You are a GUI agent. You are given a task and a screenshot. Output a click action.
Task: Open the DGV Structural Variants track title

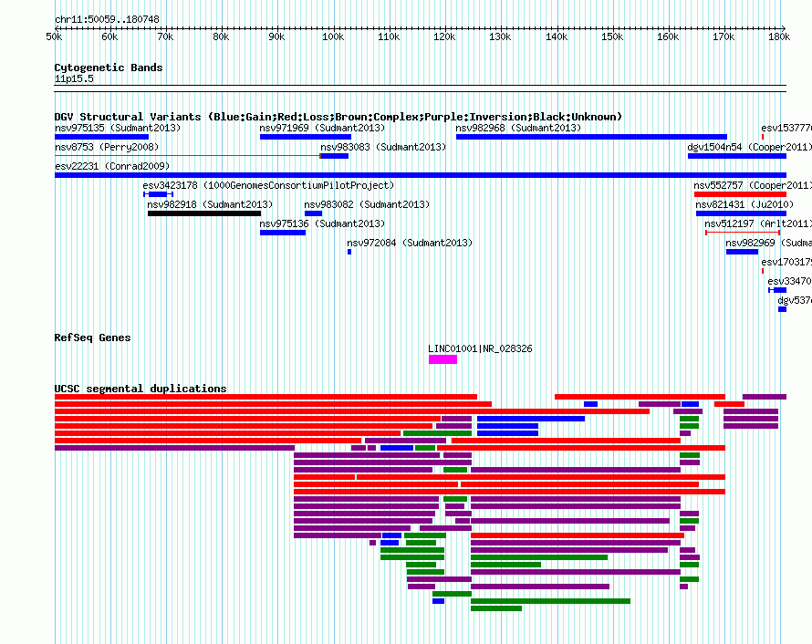click(338, 117)
